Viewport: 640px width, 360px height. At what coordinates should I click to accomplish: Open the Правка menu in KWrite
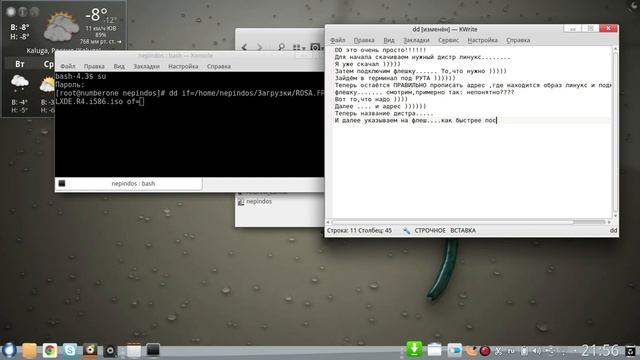click(364, 40)
